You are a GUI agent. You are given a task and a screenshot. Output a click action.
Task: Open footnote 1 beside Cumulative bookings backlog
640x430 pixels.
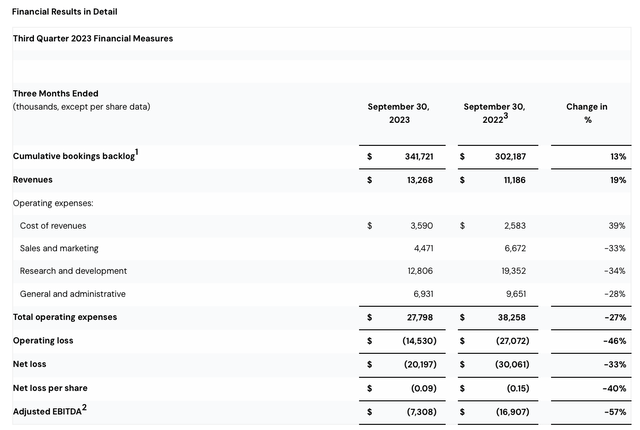tap(135, 152)
